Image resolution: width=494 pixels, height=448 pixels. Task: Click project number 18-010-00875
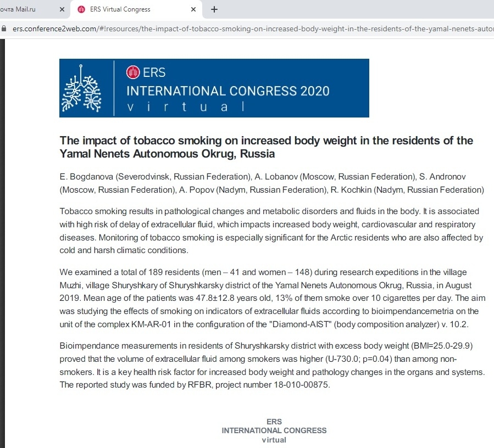(301, 385)
